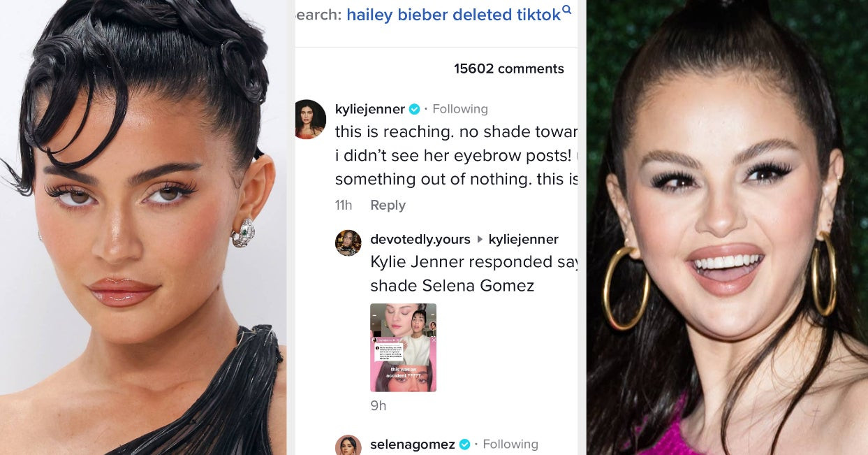Click the search magnifier icon
868x455 pixels.
pyautogui.click(x=567, y=10)
